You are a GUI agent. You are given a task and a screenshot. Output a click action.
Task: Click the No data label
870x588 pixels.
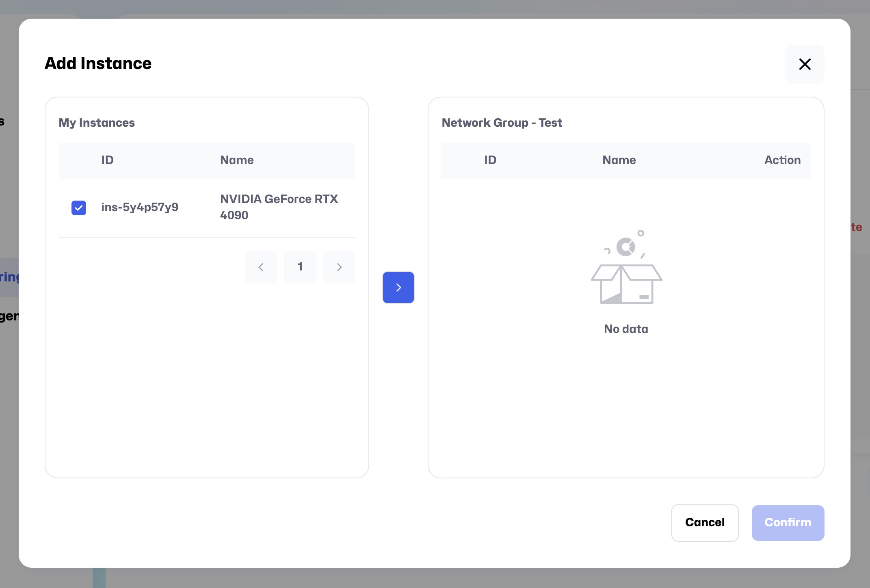tap(626, 329)
